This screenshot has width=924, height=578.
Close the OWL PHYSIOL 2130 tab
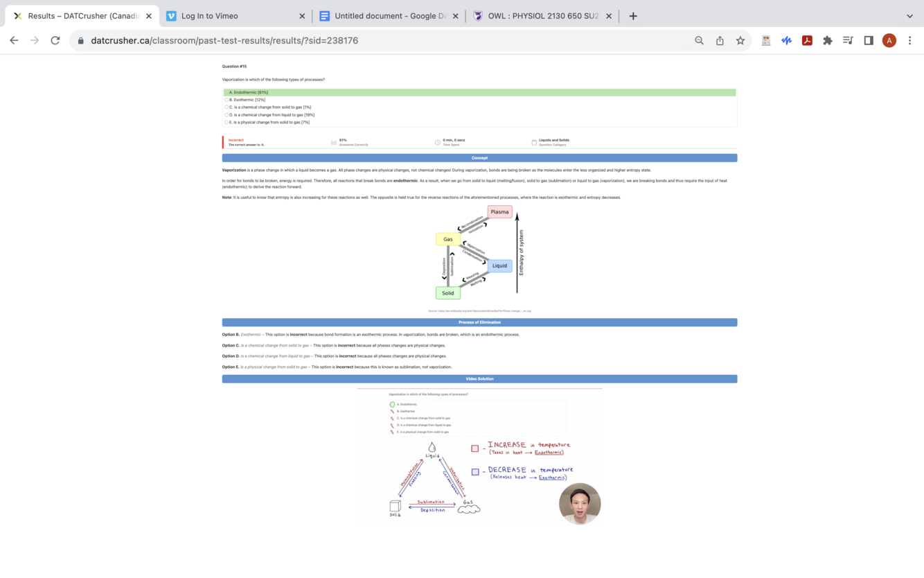[x=609, y=16]
